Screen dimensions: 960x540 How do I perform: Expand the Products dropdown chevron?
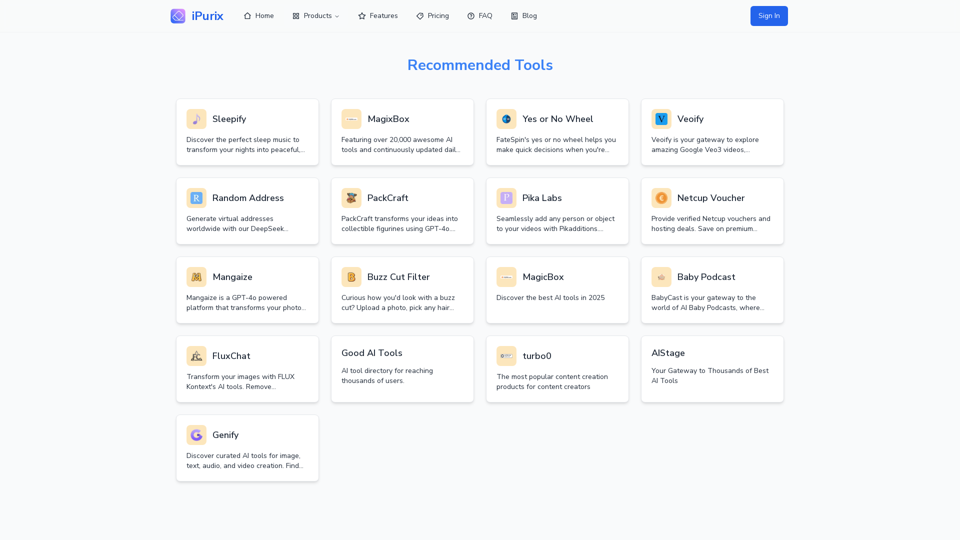337,17
